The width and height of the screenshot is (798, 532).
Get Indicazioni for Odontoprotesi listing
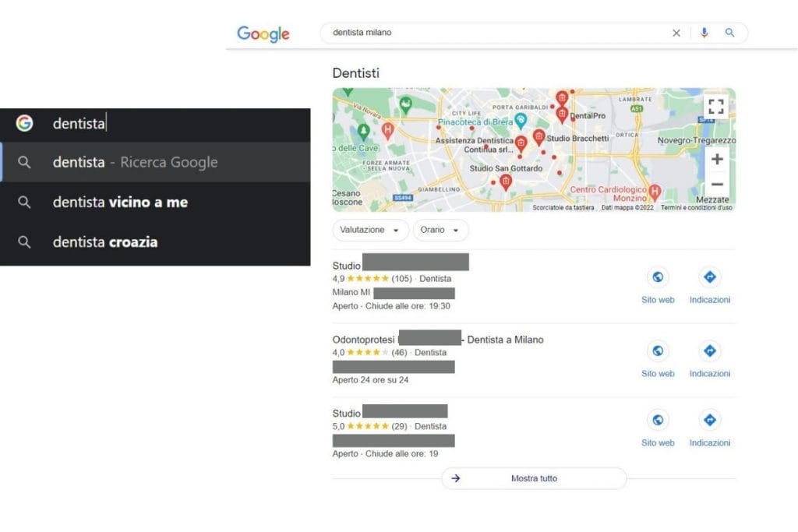[x=709, y=360]
